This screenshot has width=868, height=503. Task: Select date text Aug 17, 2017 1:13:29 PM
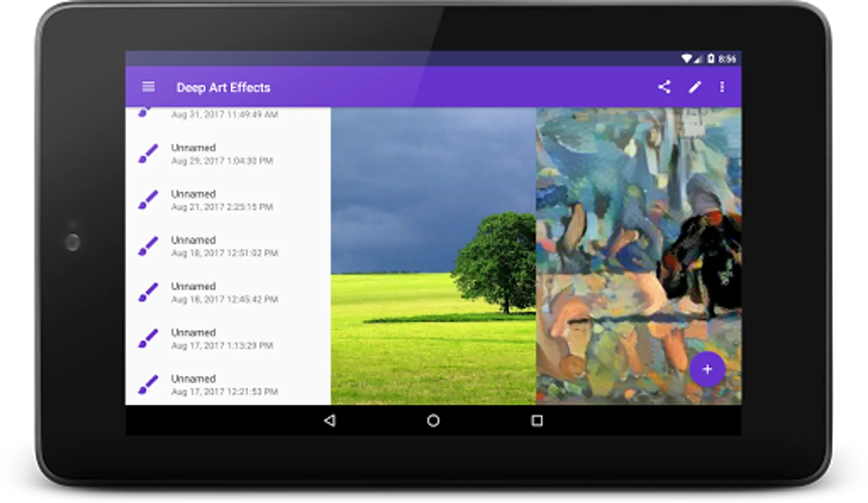tap(222, 346)
